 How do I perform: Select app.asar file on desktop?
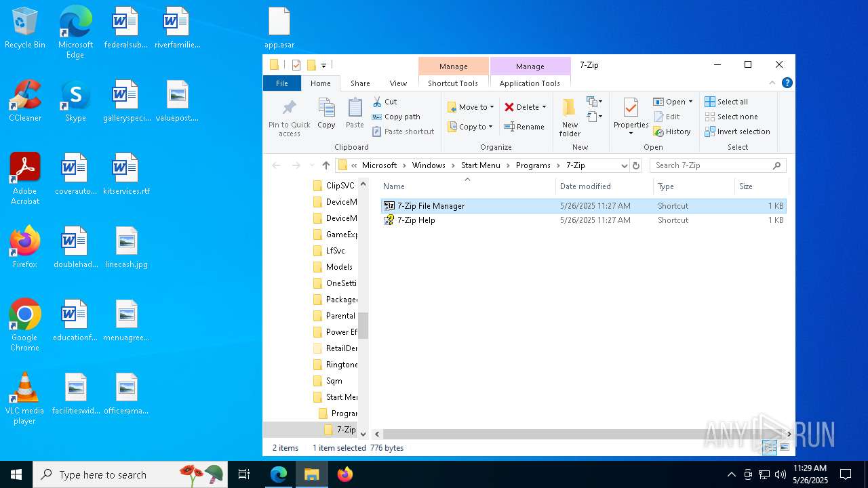(x=279, y=28)
